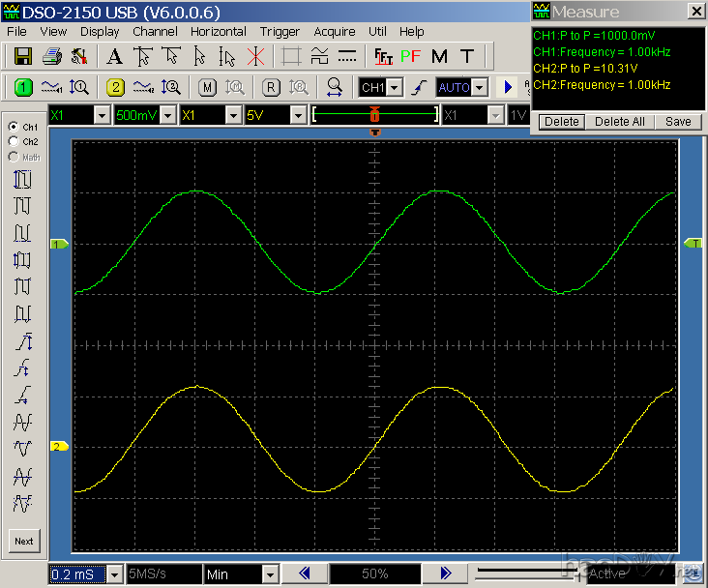Screen dimensions: 708x588
Task: Select the Ch2 radio button
Action: (14, 141)
